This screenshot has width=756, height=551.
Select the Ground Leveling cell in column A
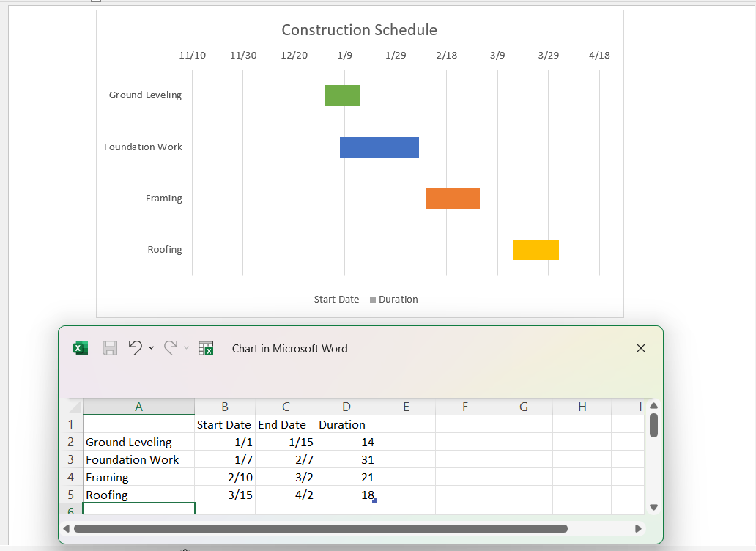pos(139,442)
